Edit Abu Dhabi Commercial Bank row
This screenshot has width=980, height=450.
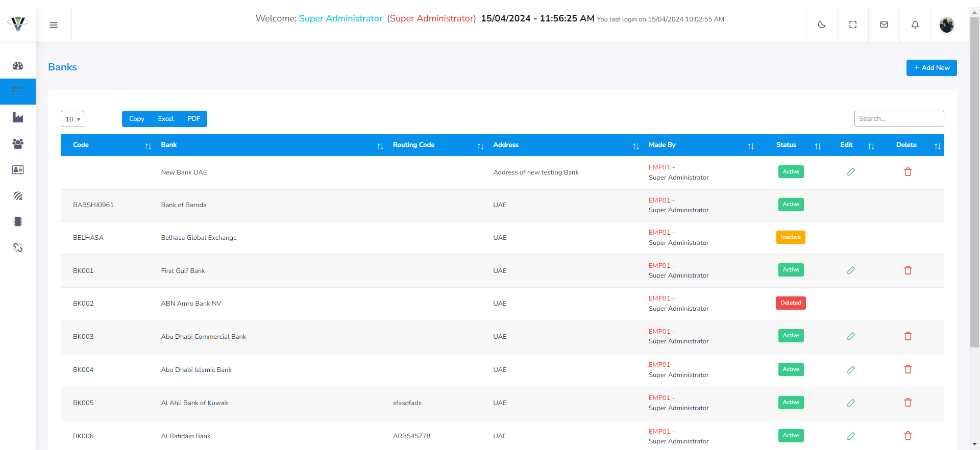(851, 336)
